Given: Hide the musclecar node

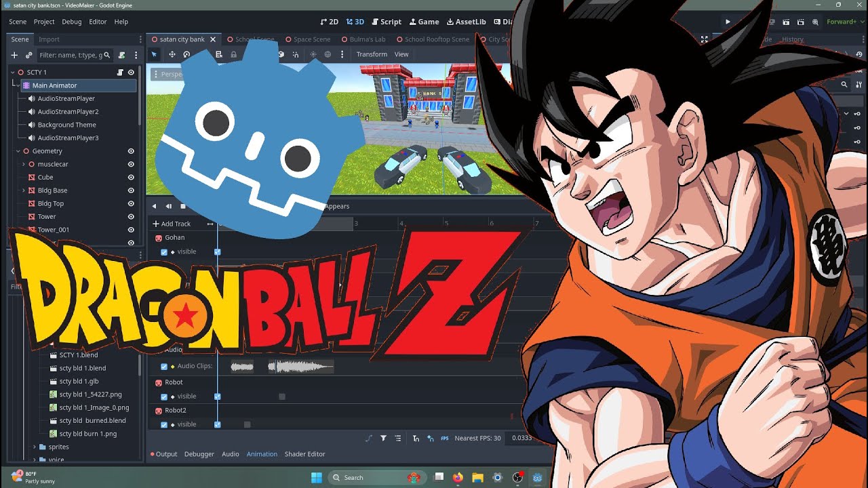Looking at the screenshot, I should (131, 164).
